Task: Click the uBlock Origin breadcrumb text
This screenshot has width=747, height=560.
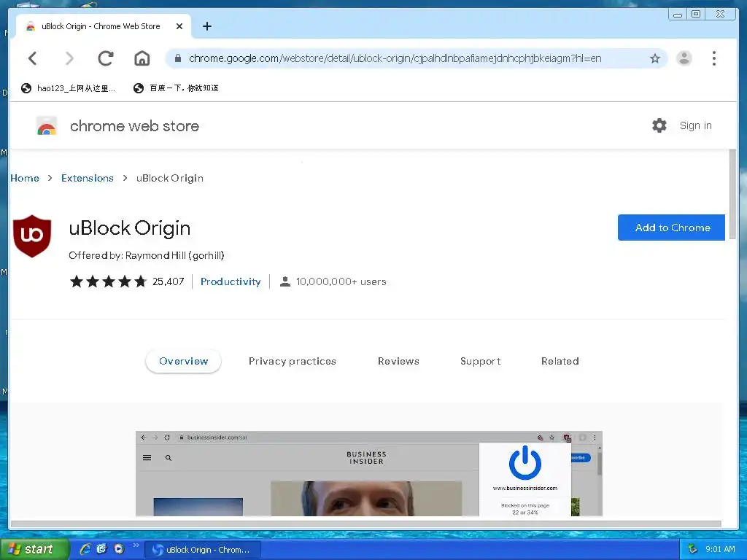Action: (x=169, y=178)
